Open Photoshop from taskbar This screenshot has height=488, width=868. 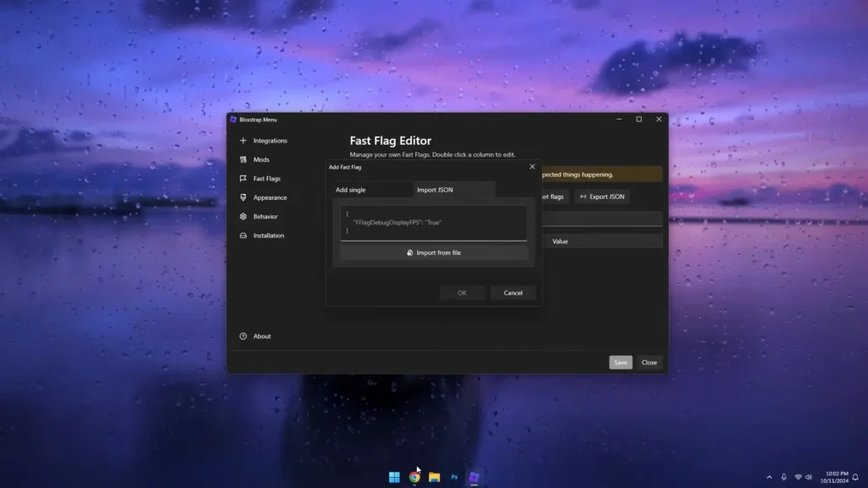tap(454, 477)
